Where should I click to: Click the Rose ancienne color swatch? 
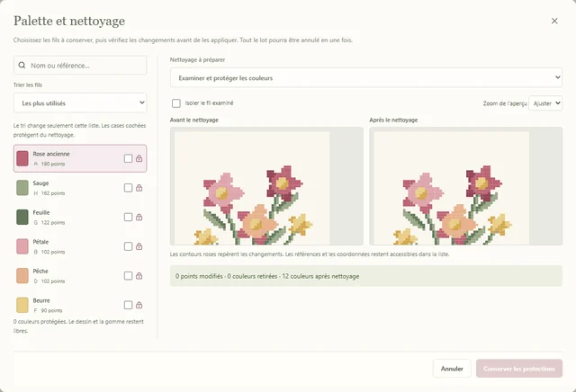click(22, 158)
